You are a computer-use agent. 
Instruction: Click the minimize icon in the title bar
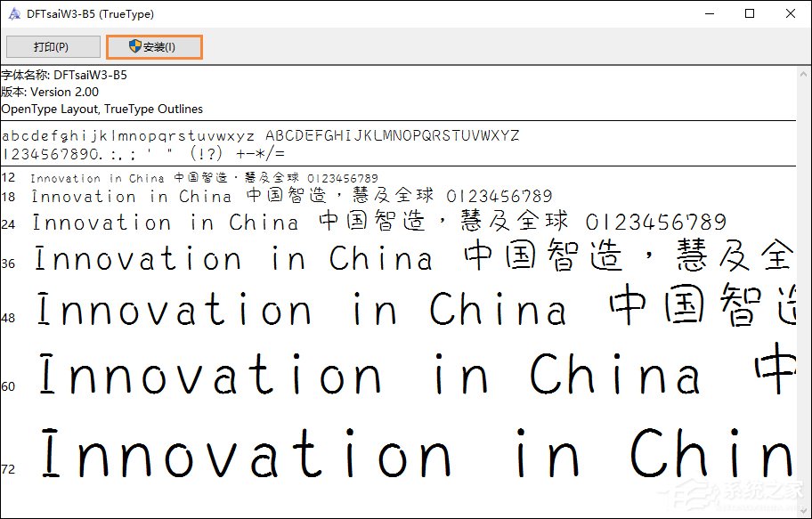point(709,13)
